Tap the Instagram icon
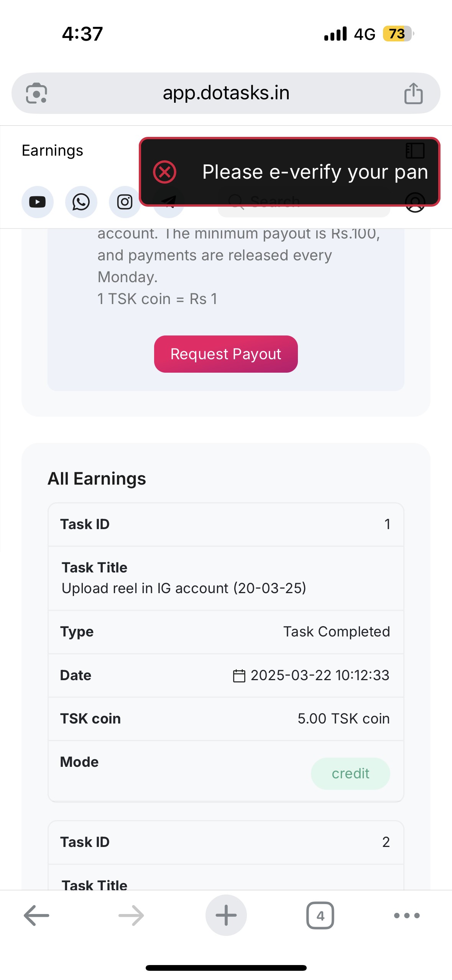The width and height of the screenshot is (452, 980). pos(125,202)
